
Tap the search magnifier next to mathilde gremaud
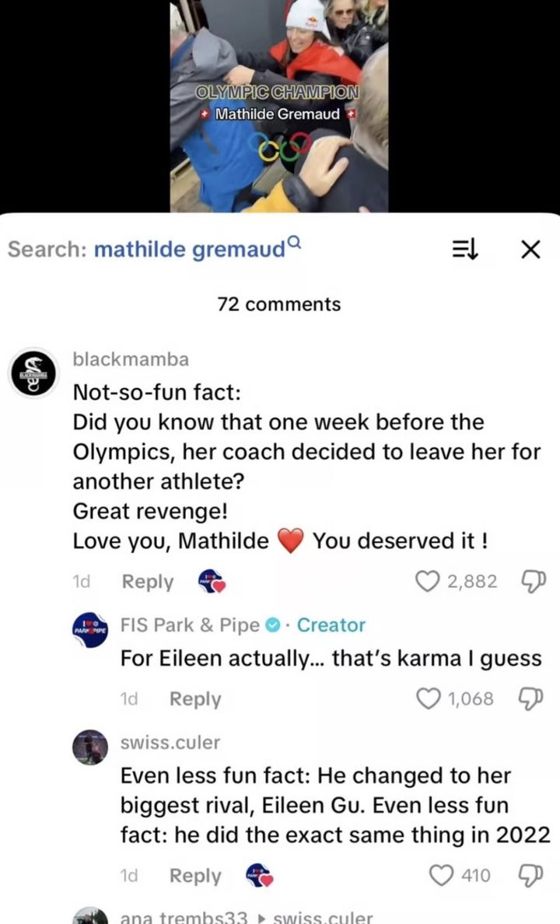click(293, 242)
